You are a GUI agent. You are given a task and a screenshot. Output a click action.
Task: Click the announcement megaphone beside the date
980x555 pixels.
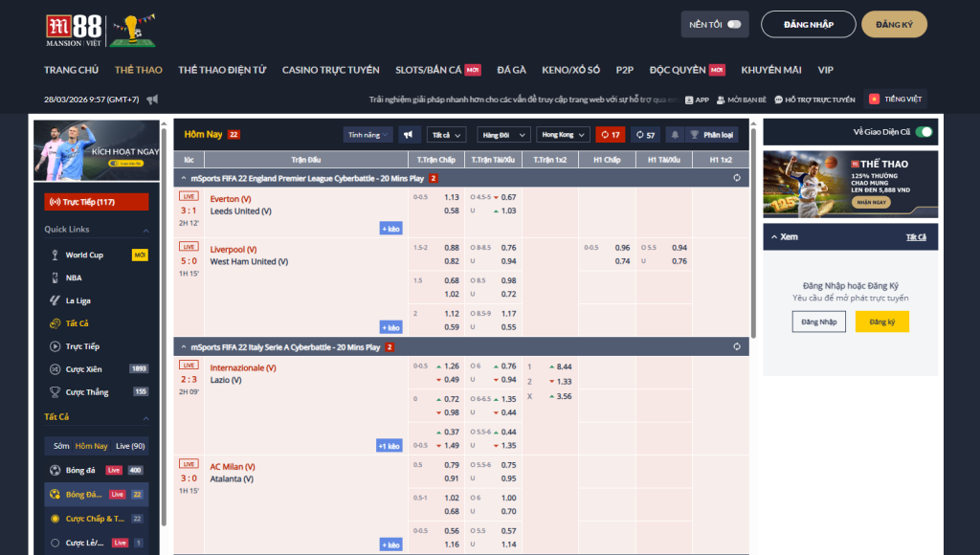(152, 100)
